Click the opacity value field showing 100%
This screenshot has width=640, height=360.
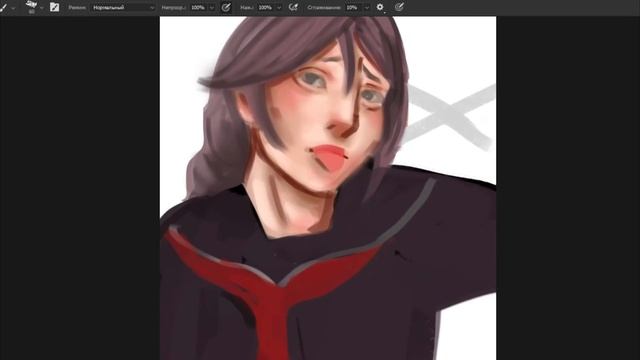(198, 7)
